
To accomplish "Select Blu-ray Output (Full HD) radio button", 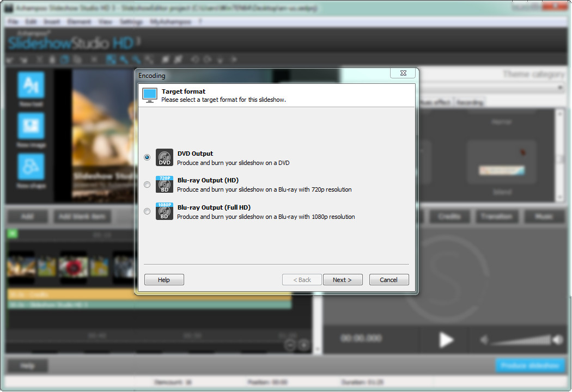I will (147, 212).
